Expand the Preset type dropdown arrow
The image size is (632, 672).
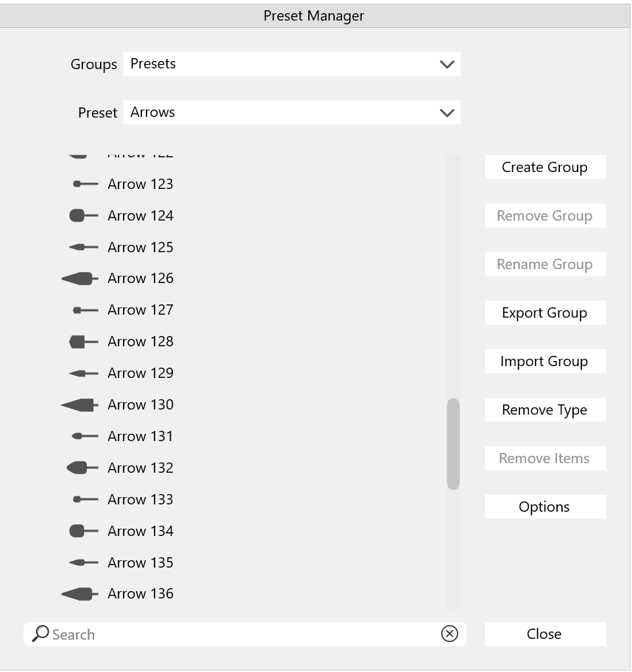click(447, 113)
